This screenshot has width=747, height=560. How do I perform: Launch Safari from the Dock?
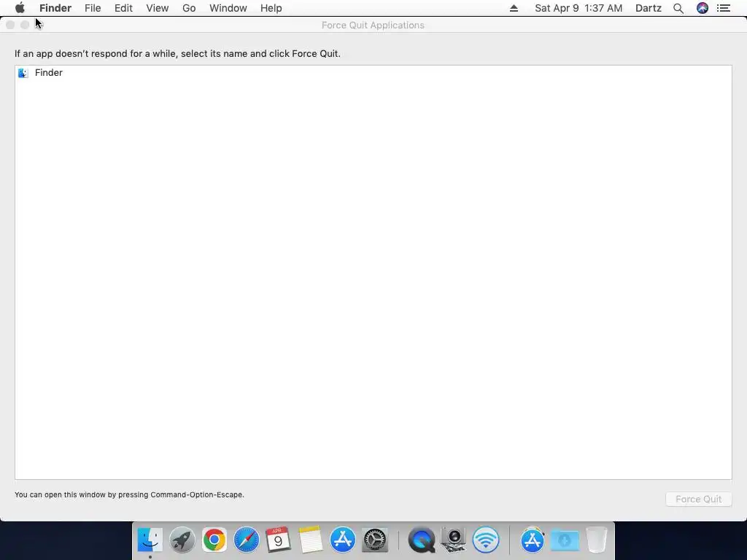(x=247, y=540)
